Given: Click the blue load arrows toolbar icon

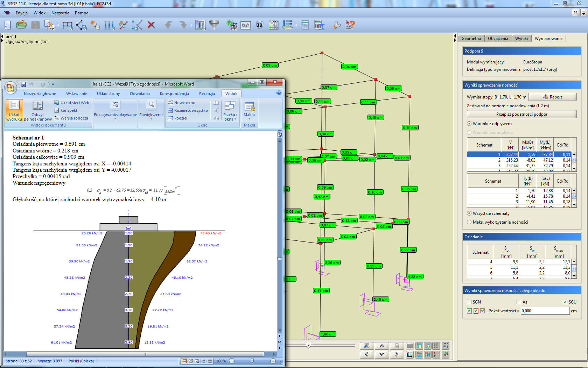Looking at the screenshot, I should [x=109, y=25].
